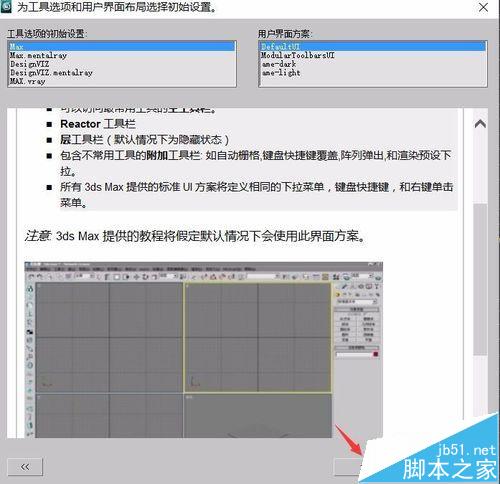Select Max in tool options list
Image resolution: width=500 pixels, height=484 pixels.
tap(122, 47)
